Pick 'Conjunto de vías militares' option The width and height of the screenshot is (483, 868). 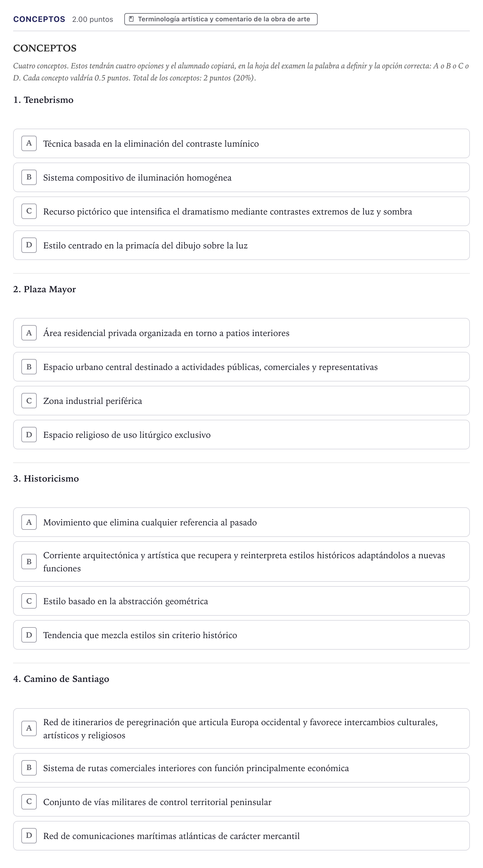[241, 802]
